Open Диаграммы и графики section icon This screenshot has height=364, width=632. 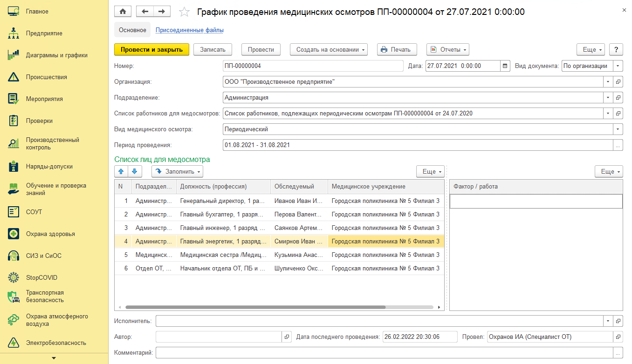(x=14, y=55)
